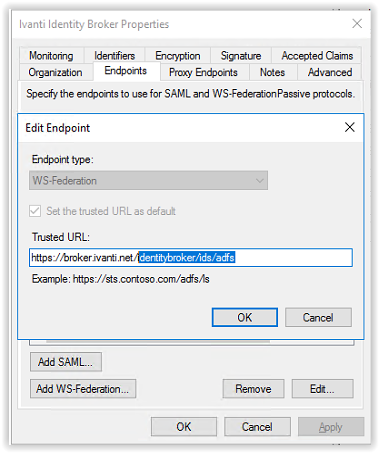Open the Identifiers tab

114,56
